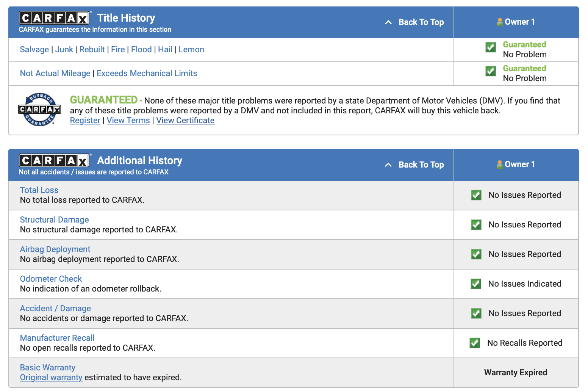Click CARFAX logo in Title History header
The image size is (588, 392).
(x=55, y=18)
